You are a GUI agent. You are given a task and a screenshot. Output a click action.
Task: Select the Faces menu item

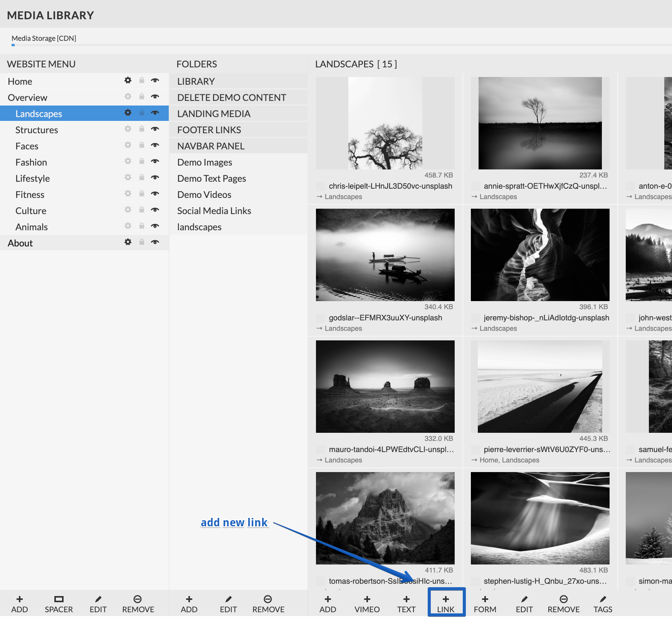pyautogui.click(x=84, y=146)
